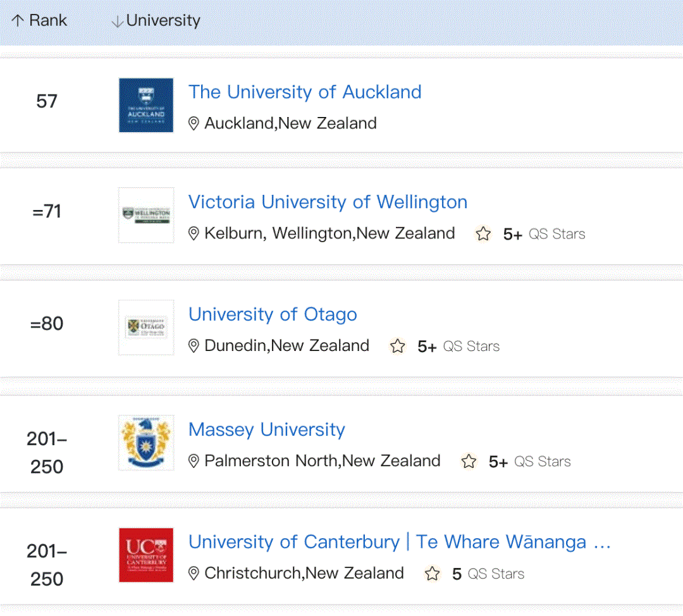Sort by University column header

click(156, 20)
